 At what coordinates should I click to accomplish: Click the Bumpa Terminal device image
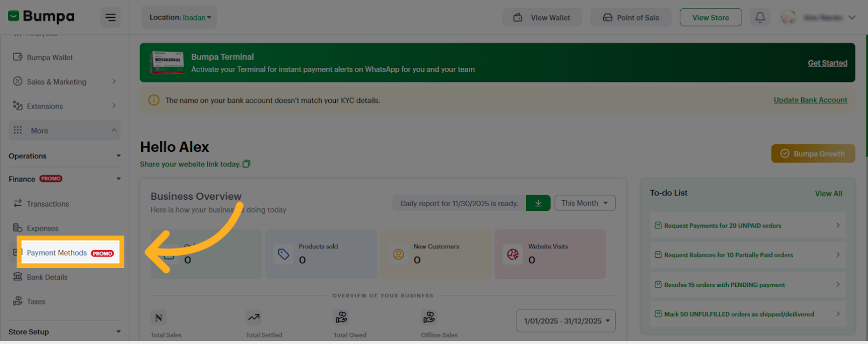(167, 63)
